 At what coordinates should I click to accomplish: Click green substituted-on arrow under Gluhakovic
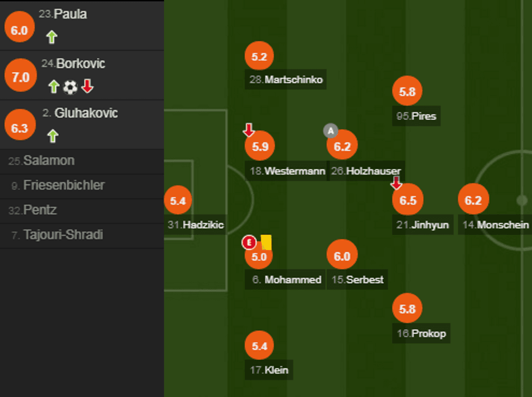(53, 136)
